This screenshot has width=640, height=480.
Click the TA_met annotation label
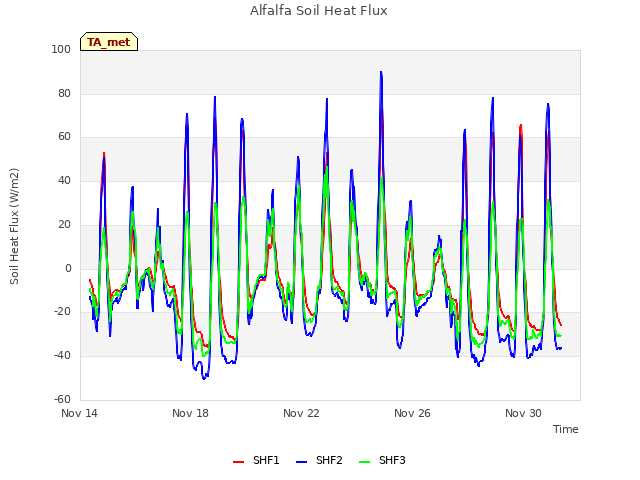pos(109,42)
